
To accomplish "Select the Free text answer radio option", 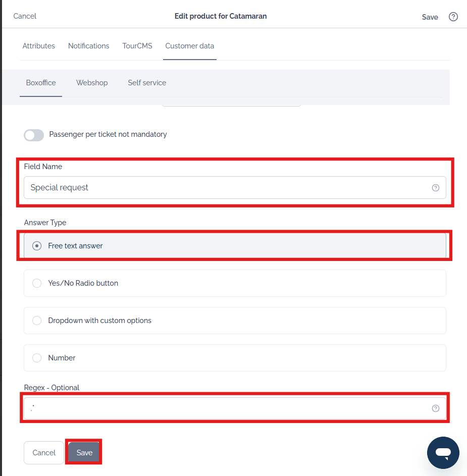I will coord(235,246).
